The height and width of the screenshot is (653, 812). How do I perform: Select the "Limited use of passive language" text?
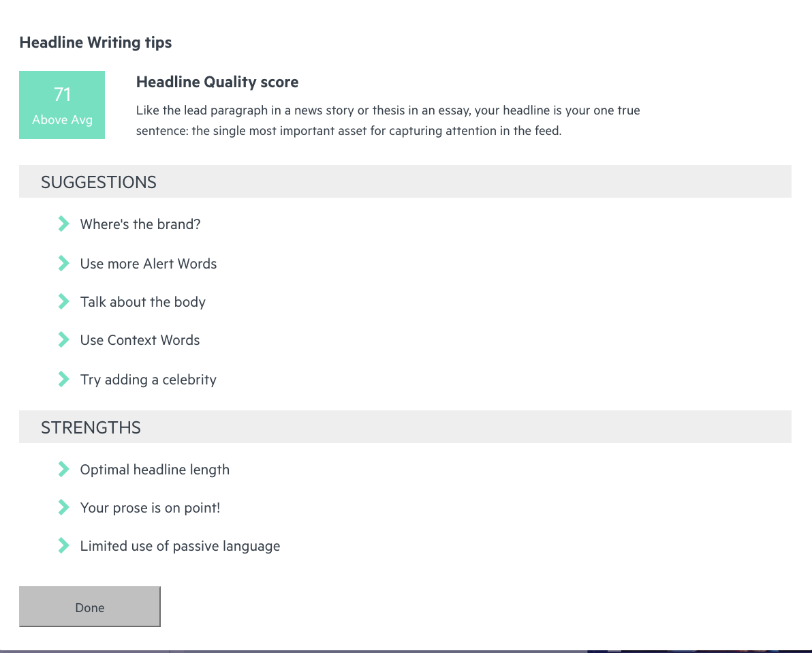[x=181, y=546]
